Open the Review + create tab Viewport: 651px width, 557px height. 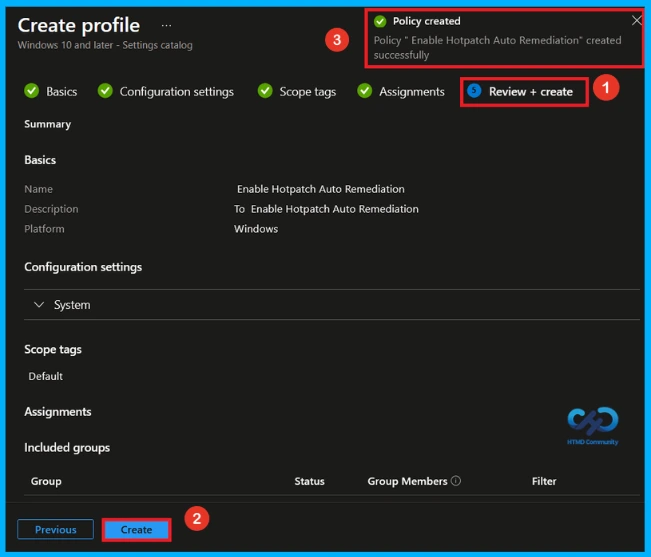coord(531,92)
